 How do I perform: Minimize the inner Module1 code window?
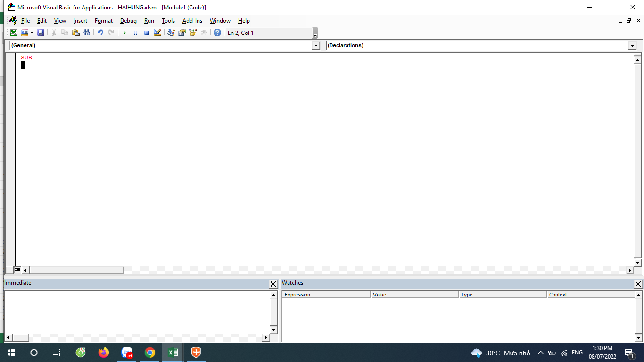(621, 21)
